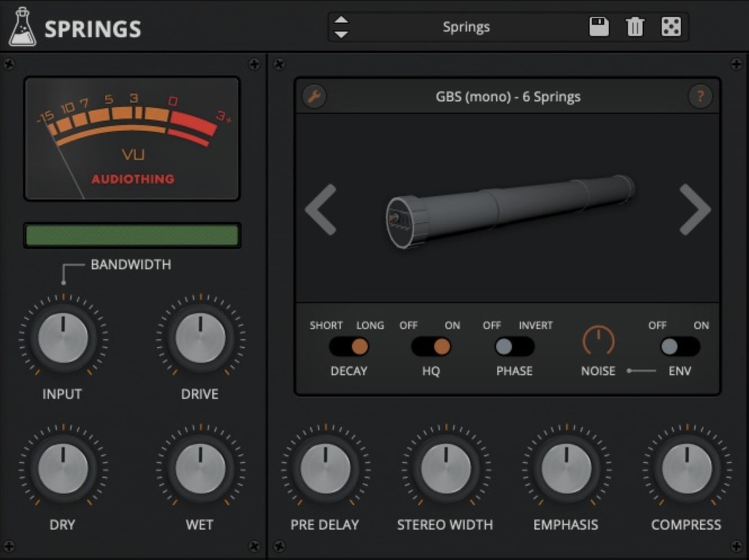Toggle the ENV on/off switch

tap(680, 346)
